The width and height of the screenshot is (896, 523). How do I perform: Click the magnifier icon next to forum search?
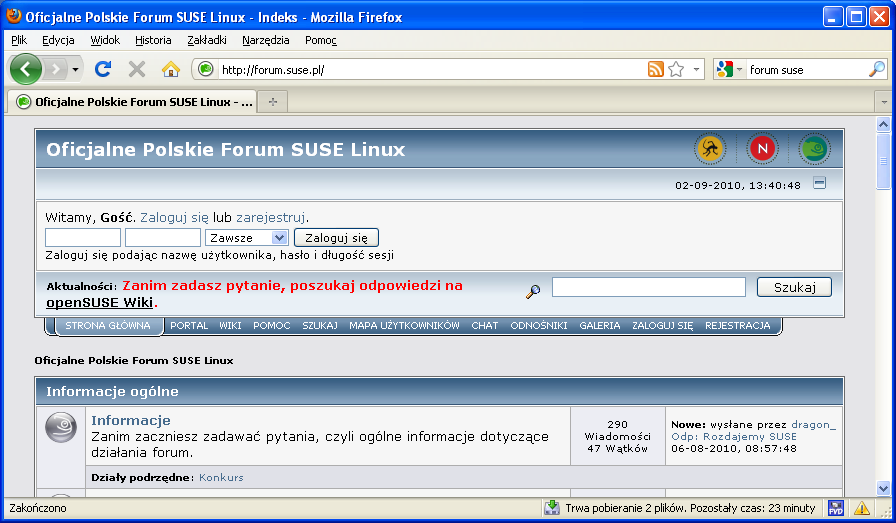click(533, 291)
